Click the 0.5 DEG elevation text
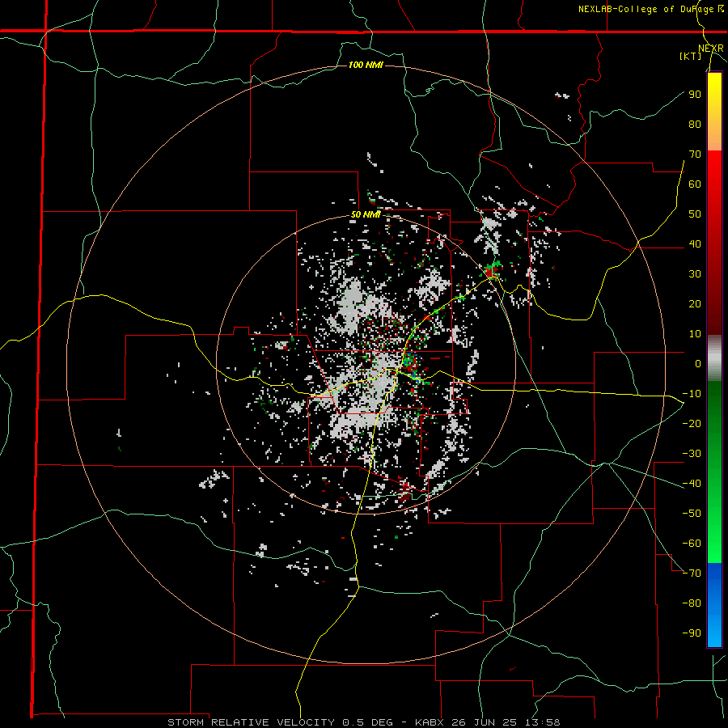 coord(368,722)
